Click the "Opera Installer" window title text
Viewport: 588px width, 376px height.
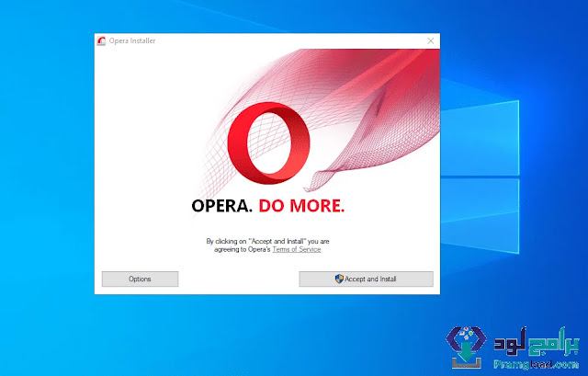132,40
